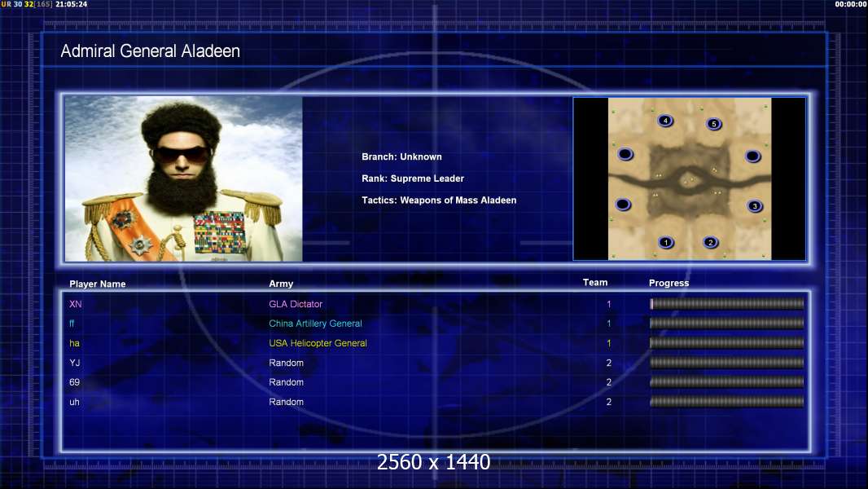Click the 'UR 30 32' counter at top-left
This screenshot has width=868, height=489.
pyautogui.click(x=17, y=4)
